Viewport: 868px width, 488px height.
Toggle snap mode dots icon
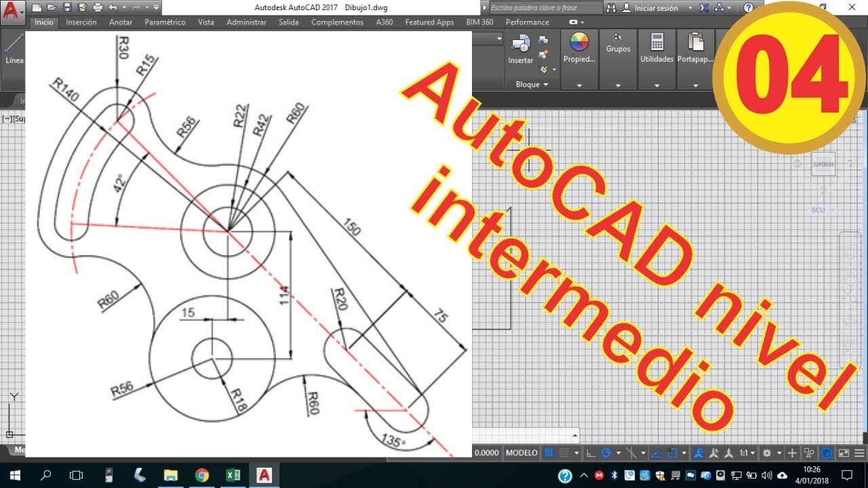tap(564, 453)
